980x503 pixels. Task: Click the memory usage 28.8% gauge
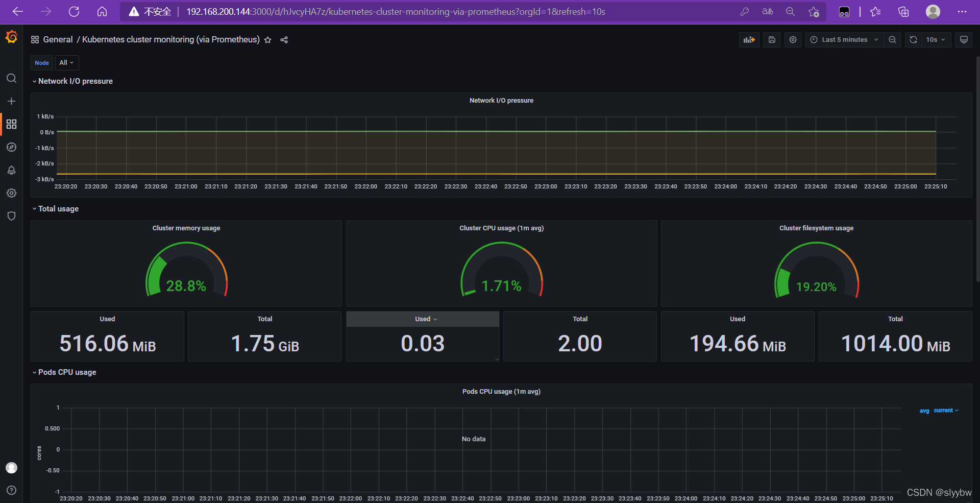[186, 270]
